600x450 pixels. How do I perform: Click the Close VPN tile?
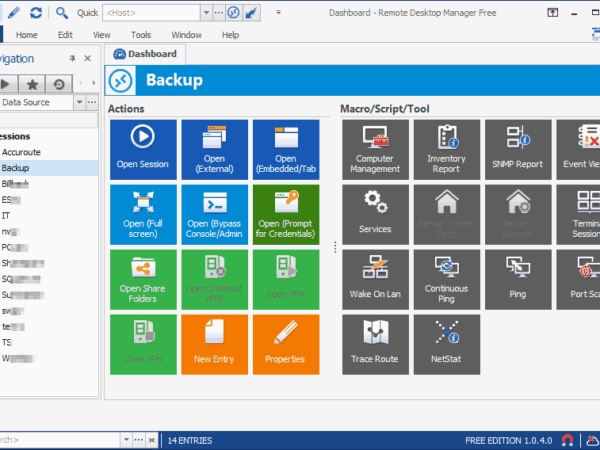143,344
